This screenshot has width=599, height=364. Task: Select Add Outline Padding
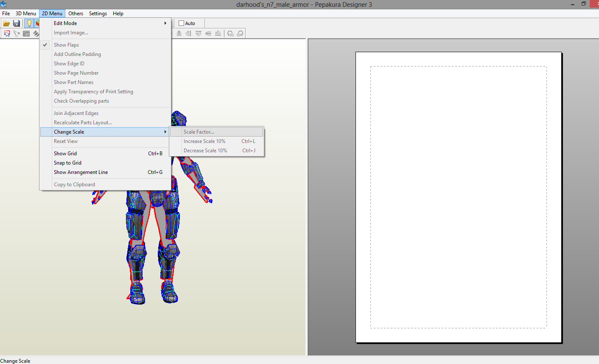pyautogui.click(x=105, y=54)
